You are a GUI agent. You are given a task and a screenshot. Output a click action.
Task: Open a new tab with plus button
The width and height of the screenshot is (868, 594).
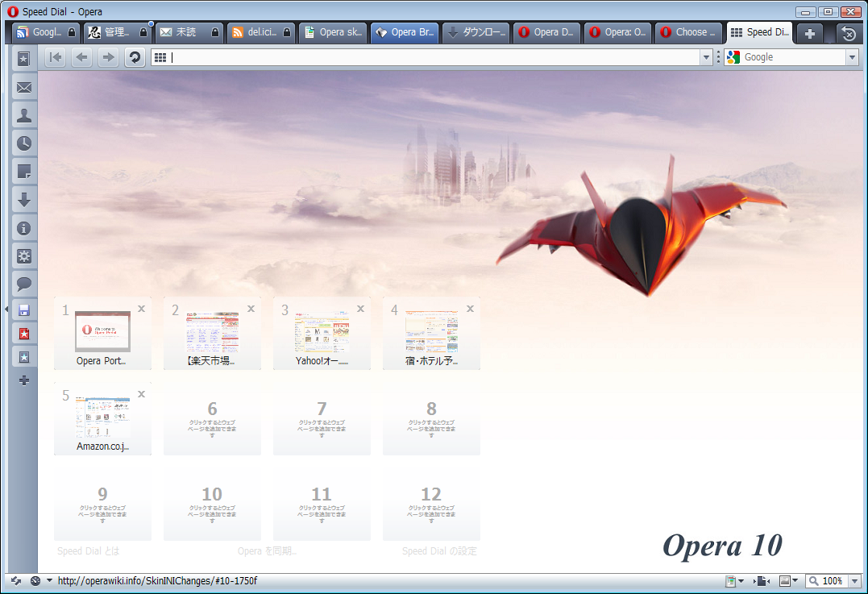[809, 33]
